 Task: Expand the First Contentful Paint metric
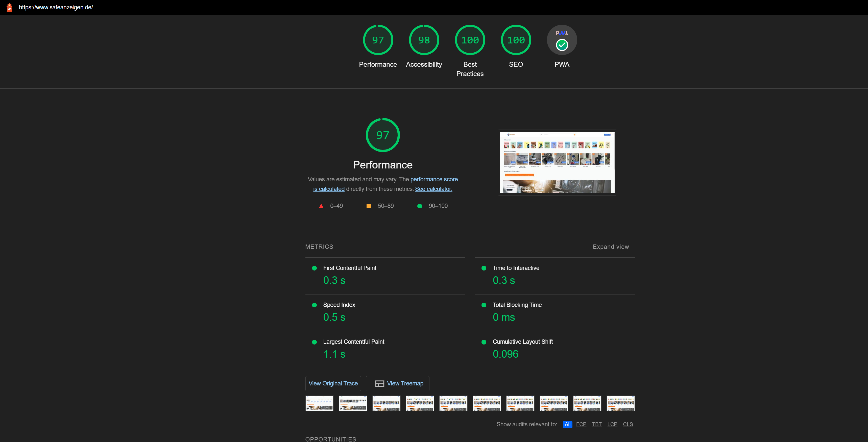click(x=349, y=268)
